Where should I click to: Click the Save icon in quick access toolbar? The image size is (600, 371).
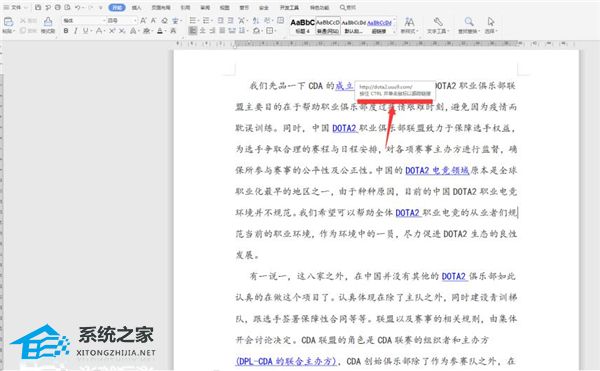38,7
